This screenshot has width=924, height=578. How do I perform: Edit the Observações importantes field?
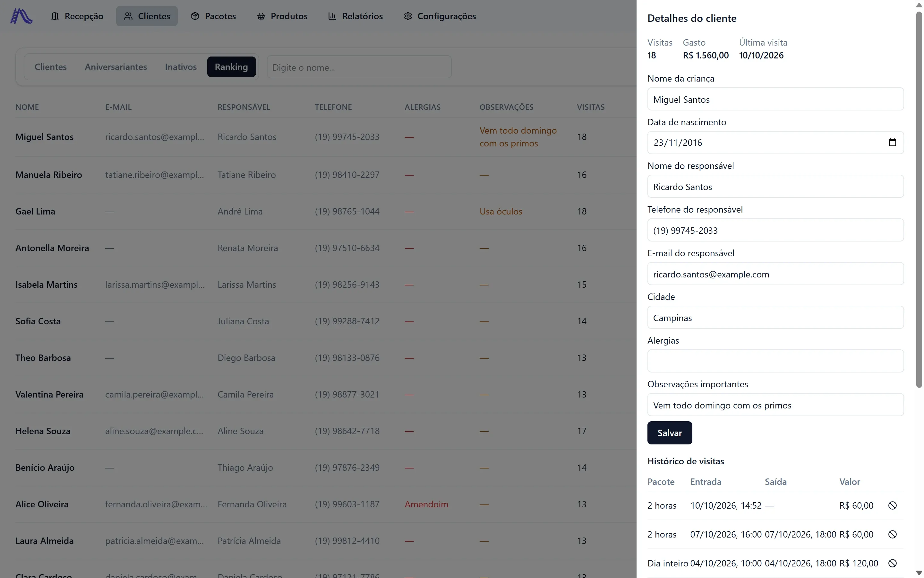(775, 405)
